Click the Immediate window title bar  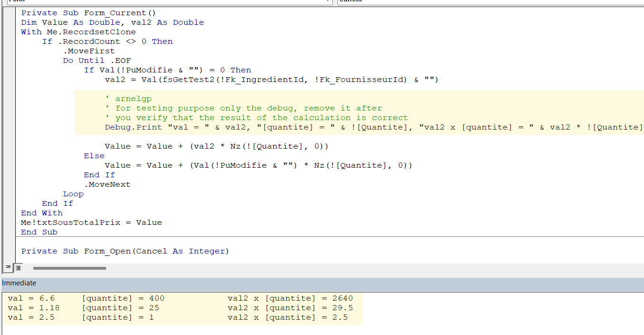tap(322, 284)
